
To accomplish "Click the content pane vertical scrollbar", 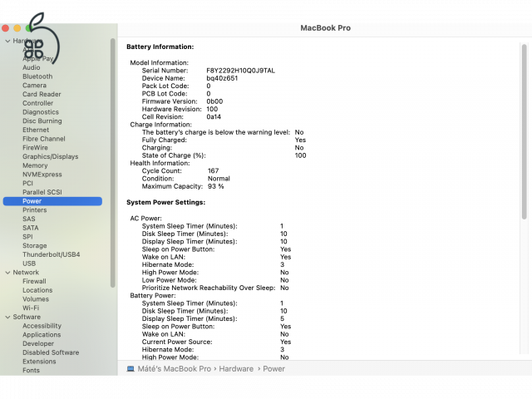I will [x=525, y=131].
